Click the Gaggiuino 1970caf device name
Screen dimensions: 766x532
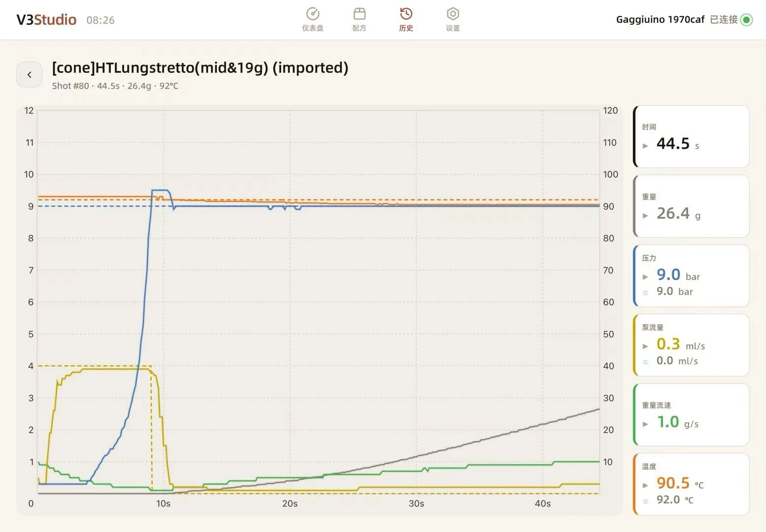point(660,20)
